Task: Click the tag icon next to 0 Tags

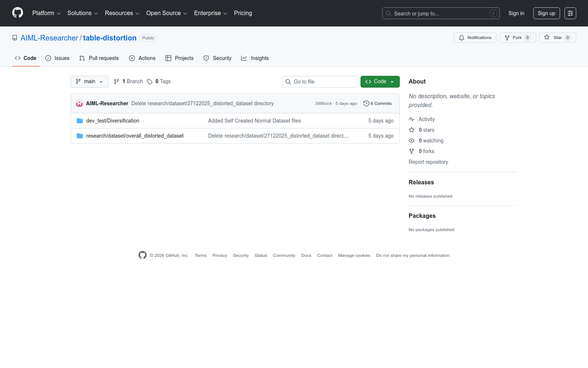Action: pos(150,82)
